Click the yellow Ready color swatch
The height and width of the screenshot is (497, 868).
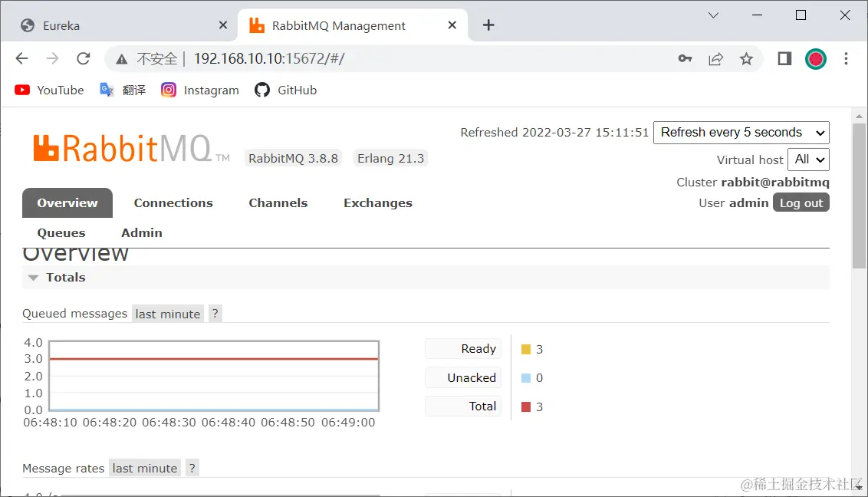tap(526, 349)
